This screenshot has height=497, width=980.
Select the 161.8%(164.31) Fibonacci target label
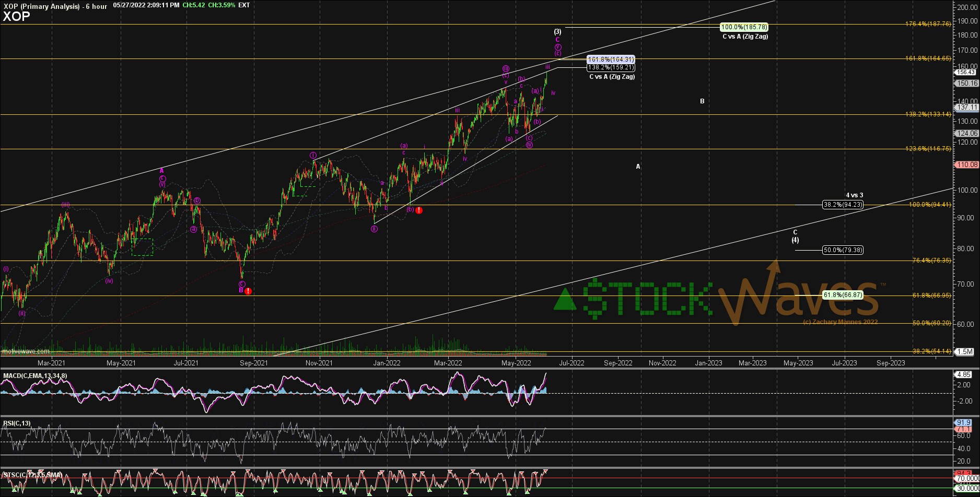click(611, 60)
